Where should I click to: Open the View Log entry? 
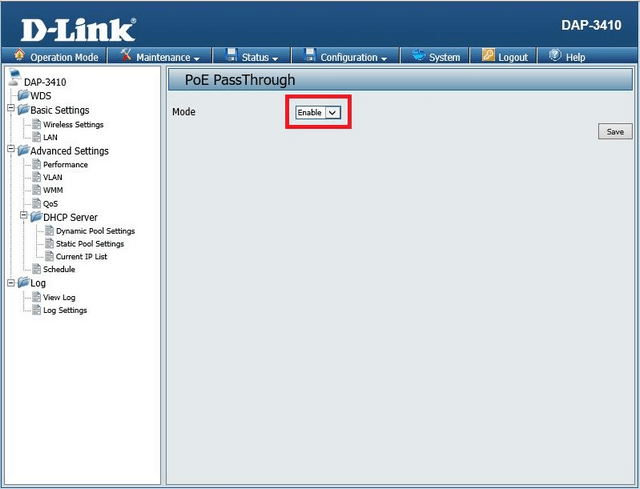tap(59, 297)
